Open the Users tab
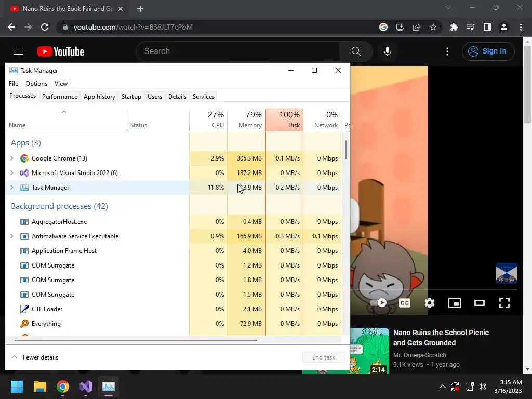 tap(155, 97)
